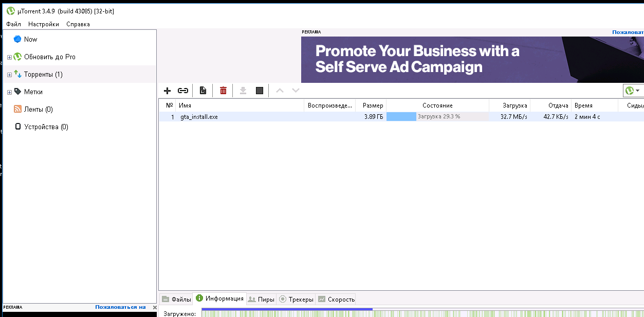Sort the list by the Имя column header
Screen dimensions: 644x317
[x=240, y=105]
